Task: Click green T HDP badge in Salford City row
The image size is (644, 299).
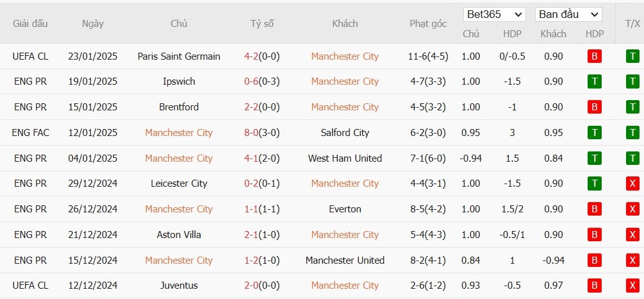Action: pos(594,132)
